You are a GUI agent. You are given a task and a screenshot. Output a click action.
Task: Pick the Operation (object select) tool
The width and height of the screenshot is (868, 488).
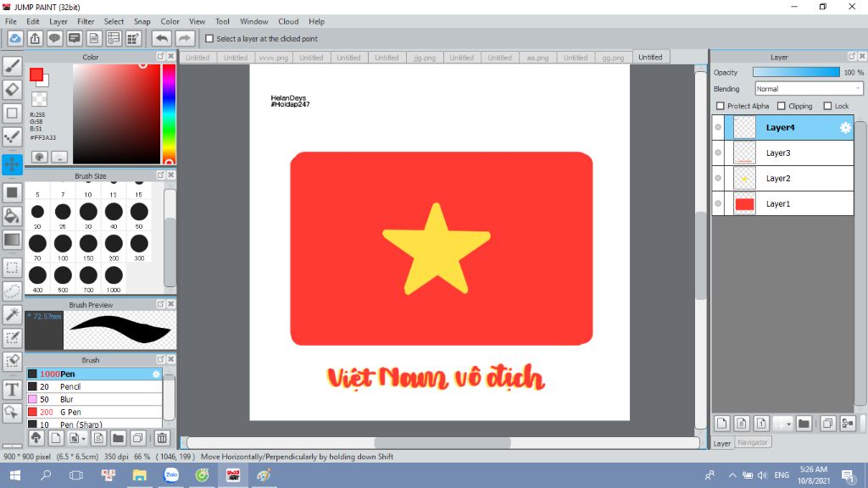click(12, 413)
